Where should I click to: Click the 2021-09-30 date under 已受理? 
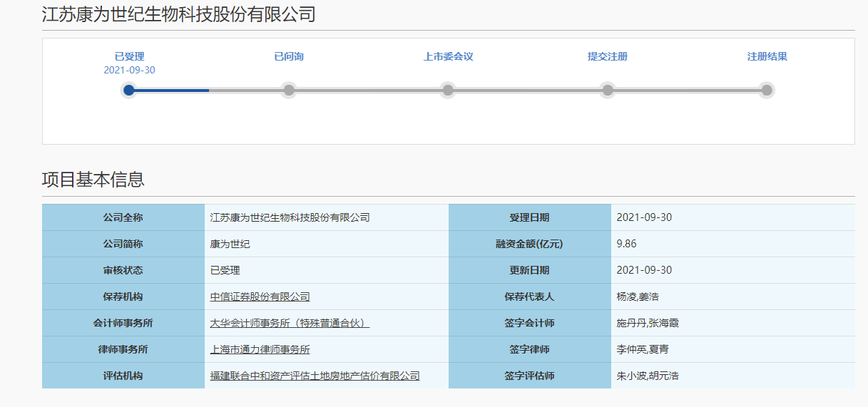129,70
